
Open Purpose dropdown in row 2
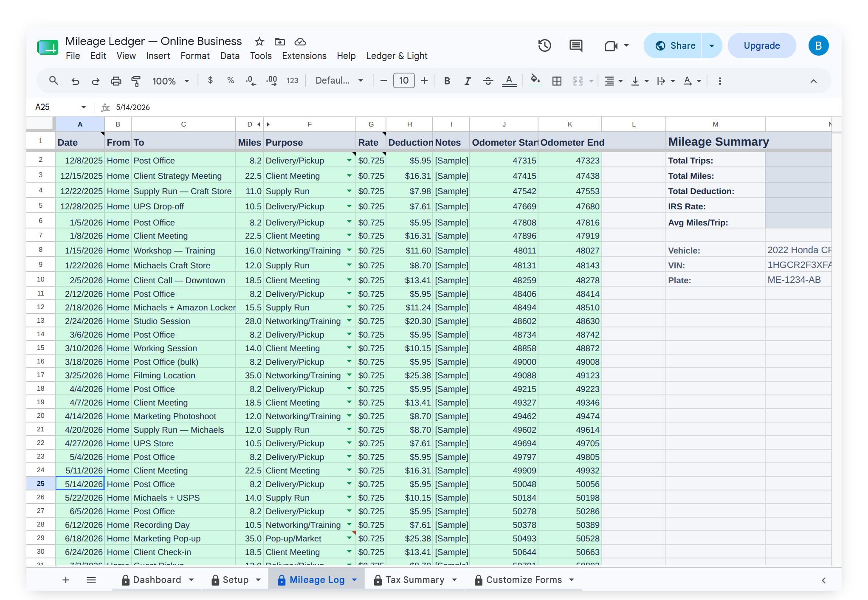point(349,160)
